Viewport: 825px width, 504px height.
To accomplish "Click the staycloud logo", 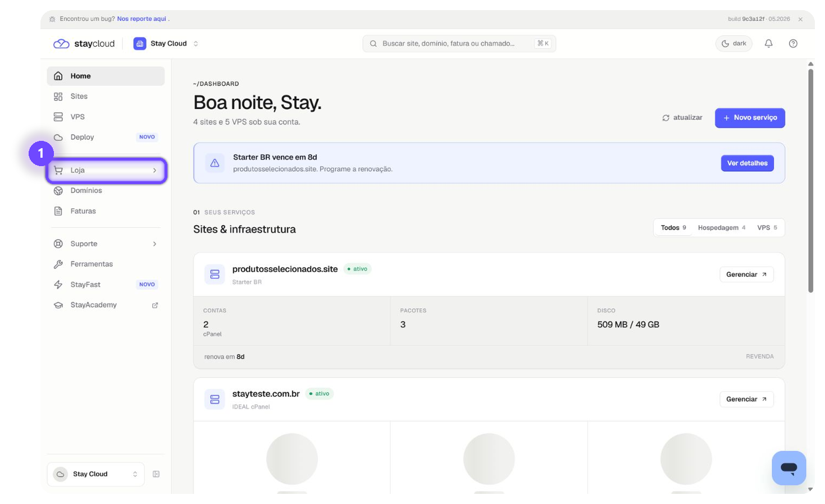I will pos(84,44).
